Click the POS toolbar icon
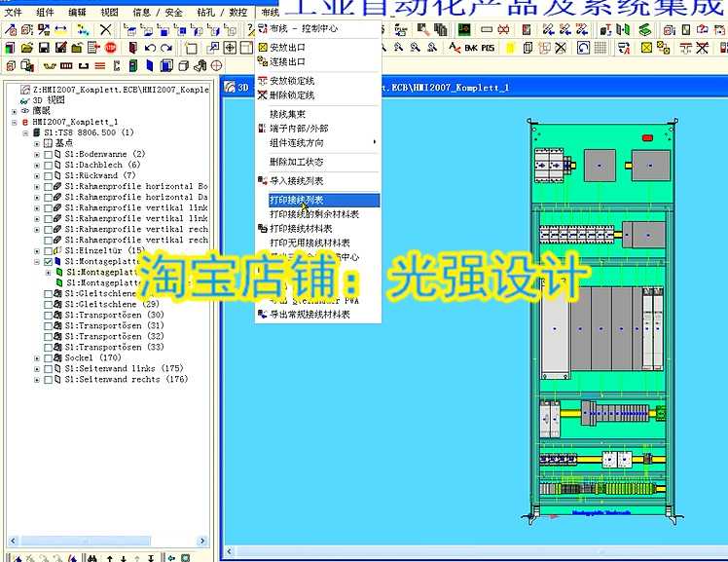This screenshot has height=562, width=728. (488, 48)
